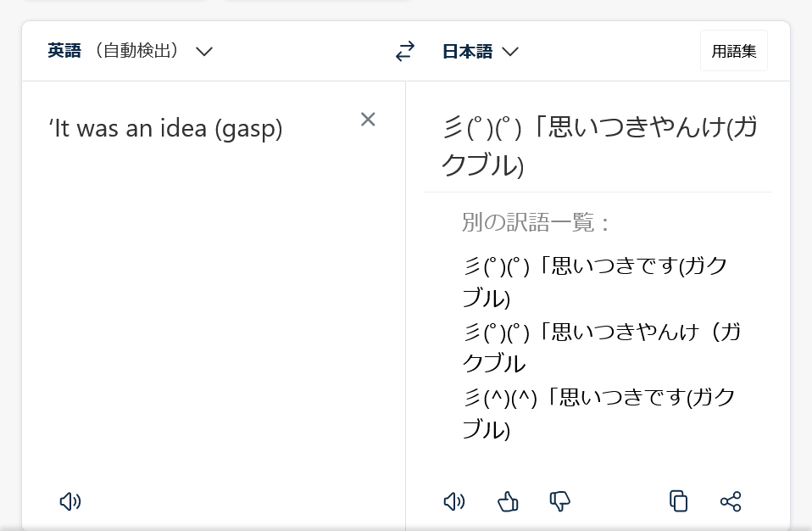This screenshot has width=812, height=531.
Task: Copy the translated text
Action: point(678,501)
